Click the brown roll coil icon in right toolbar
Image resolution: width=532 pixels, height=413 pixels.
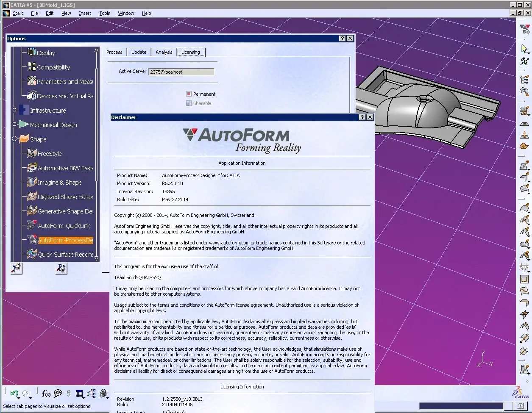tap(525, 146)
